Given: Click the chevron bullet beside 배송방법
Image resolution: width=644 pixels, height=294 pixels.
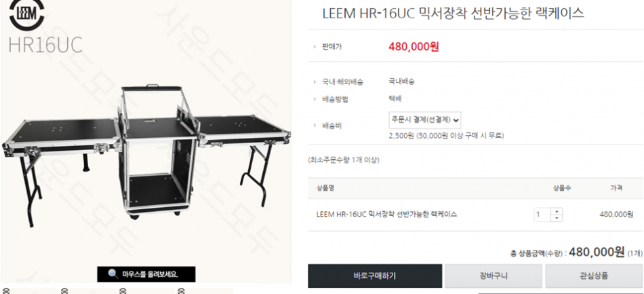Looking at the screenshot, I should pyautogui.click(x=315, y=100).
